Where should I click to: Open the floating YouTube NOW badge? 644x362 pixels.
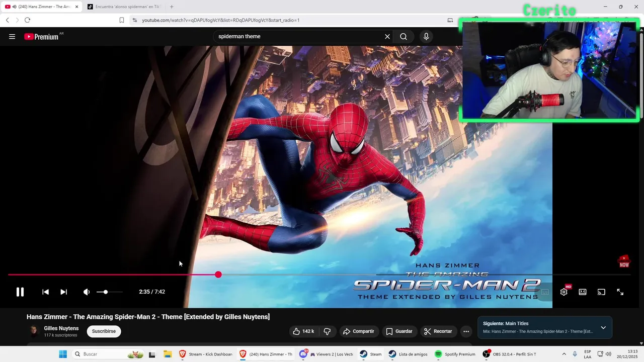(x=624, y=261)
